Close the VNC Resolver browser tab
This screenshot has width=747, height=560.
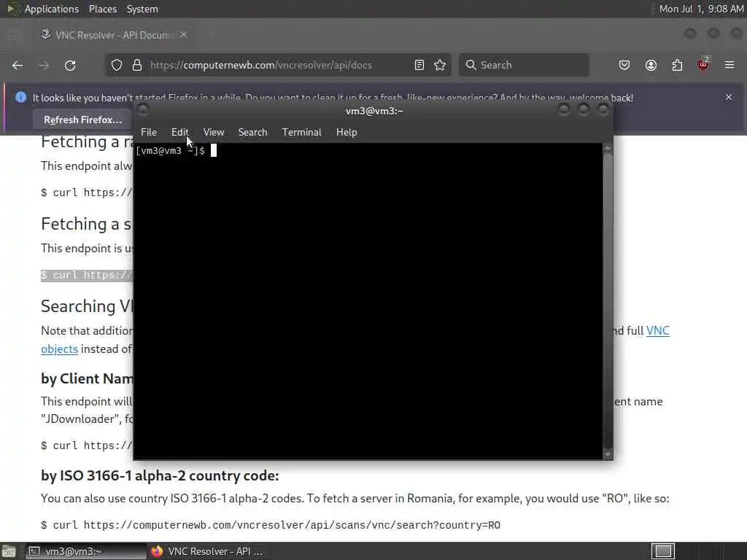click(x=184, y=35)
